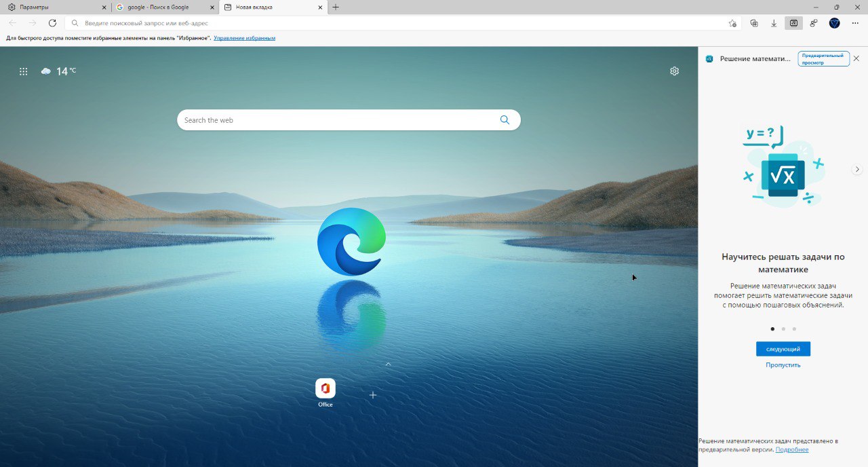Screen dimensions: 868x467
Task: Open the apps grid launcher icon
Action: (24, 71)
